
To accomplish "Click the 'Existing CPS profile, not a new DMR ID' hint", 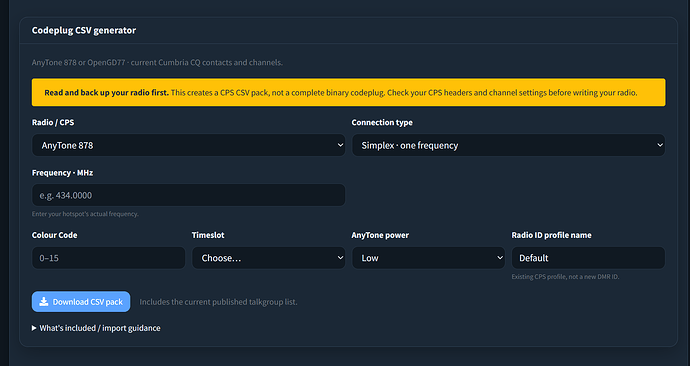I will pos(565,277).
